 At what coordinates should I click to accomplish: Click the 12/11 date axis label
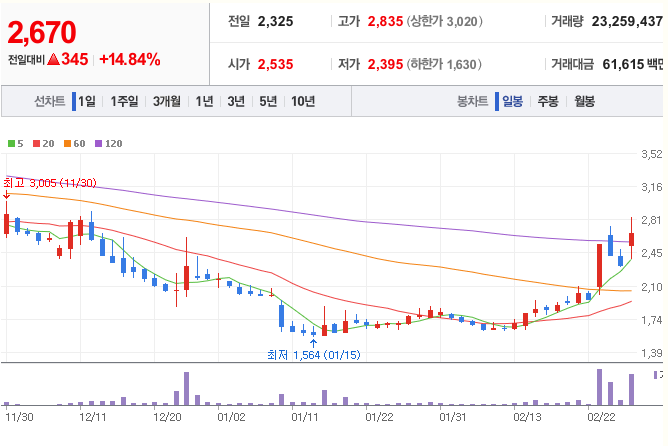click(92, 417)
